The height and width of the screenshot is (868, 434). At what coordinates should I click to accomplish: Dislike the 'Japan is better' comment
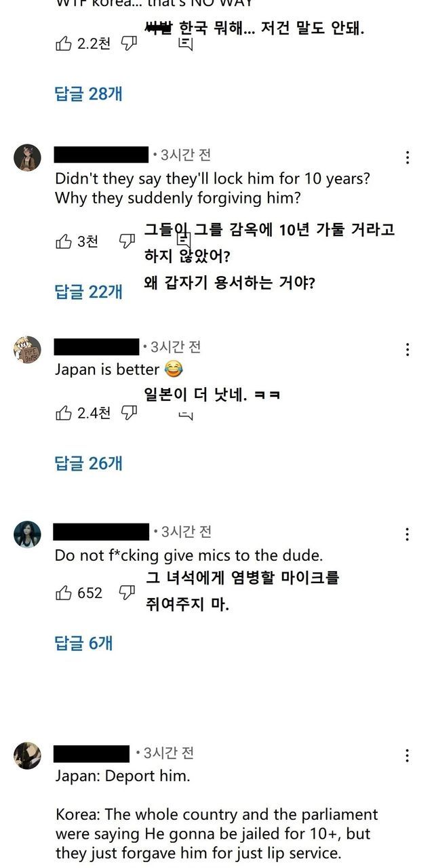pos(127,412)
